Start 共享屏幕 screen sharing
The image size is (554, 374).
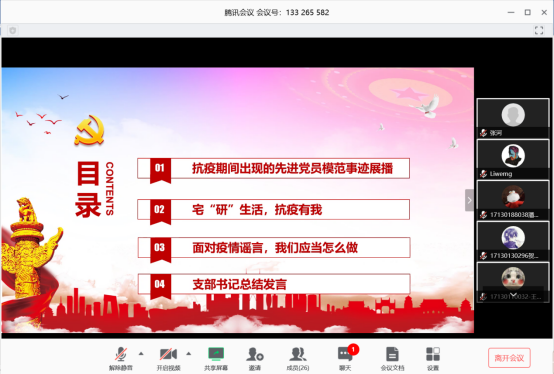pyautogui.click(x=216, y=358)
